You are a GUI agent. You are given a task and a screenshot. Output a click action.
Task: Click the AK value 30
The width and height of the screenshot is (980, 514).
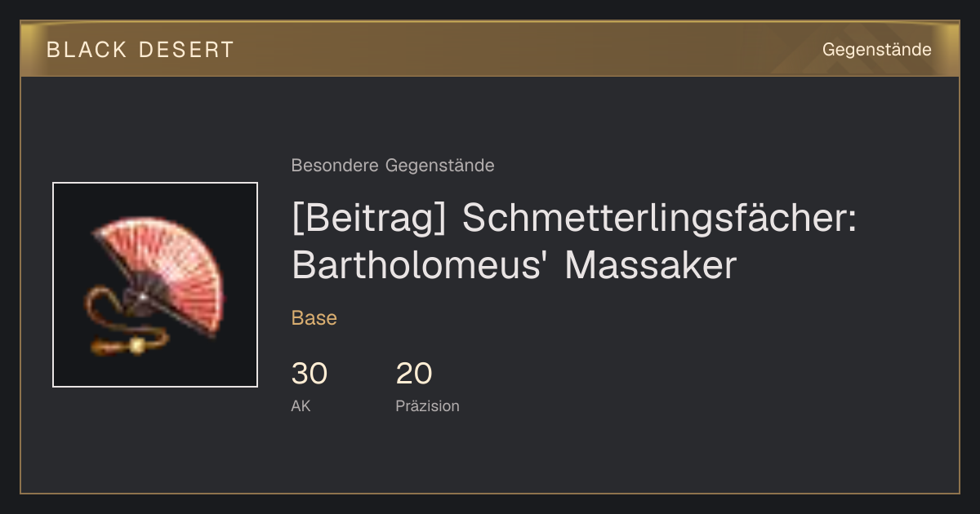coord(310,374)
